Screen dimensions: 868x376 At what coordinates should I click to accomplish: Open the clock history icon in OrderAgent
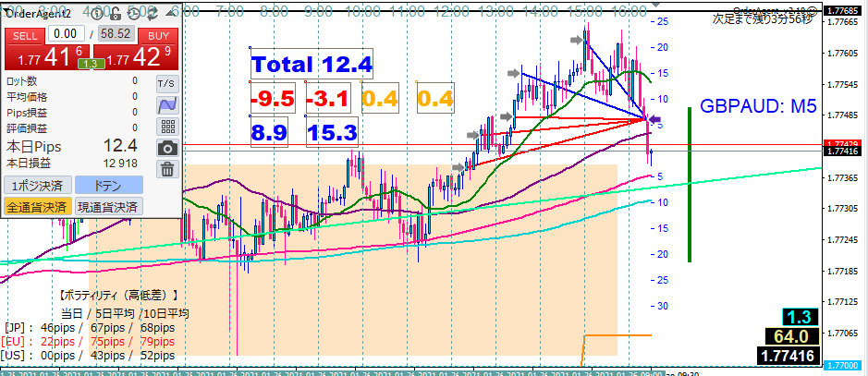coord(135,13)
